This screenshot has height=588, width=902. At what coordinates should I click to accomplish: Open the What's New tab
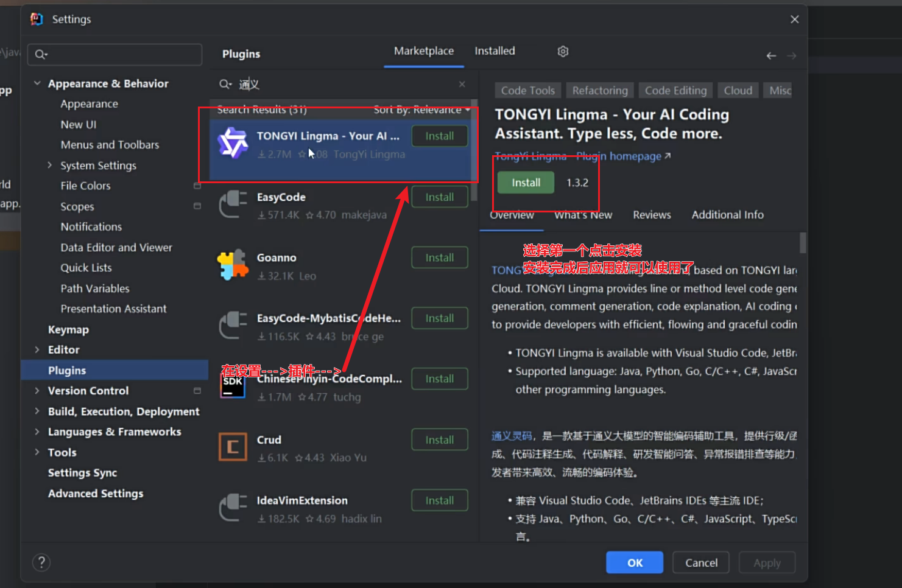[583, 215]
